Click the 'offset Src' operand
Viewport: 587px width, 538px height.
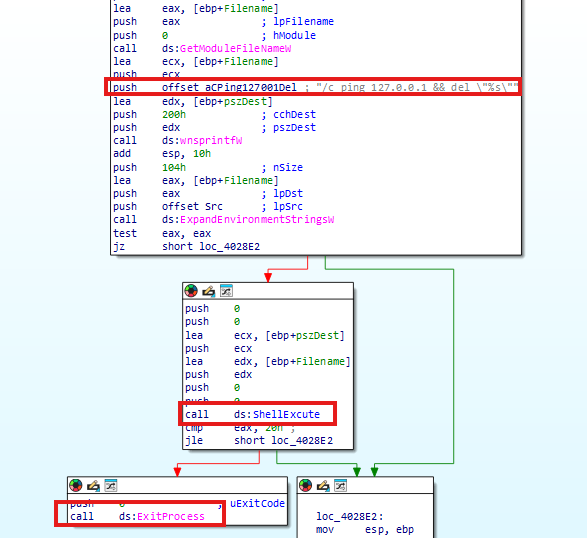pos(192,207)
